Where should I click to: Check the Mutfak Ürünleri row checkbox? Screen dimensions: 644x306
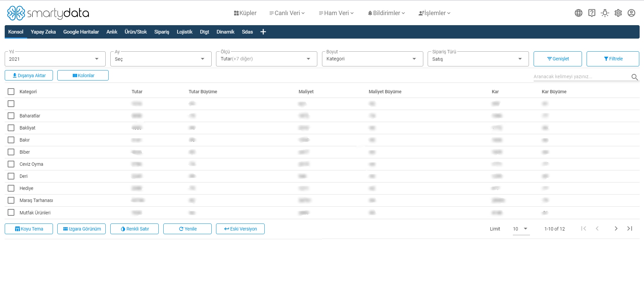coord(11,212)
